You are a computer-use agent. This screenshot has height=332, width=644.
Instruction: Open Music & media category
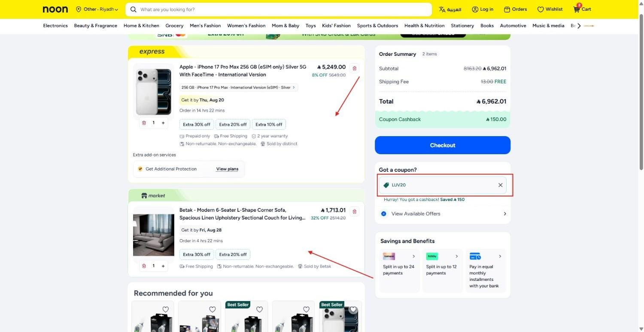pyautogui.click(x=548, y=26)
